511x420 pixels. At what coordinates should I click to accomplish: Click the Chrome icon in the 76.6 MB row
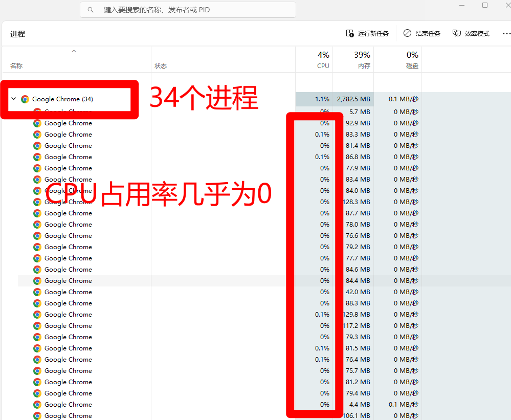click(37, 236)
